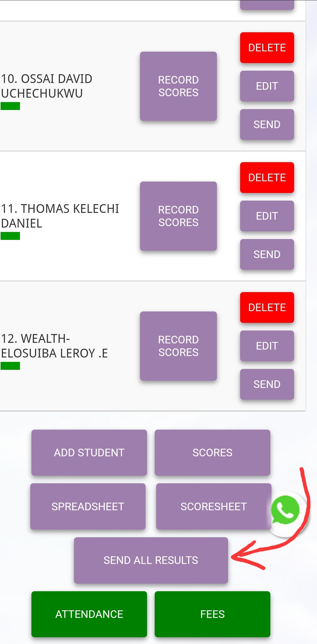Image resolution: width=317 pixels, height=644 pixels.
Task: Record scores for Thomas Kelechi Daniel
Action: pos(178,216)
